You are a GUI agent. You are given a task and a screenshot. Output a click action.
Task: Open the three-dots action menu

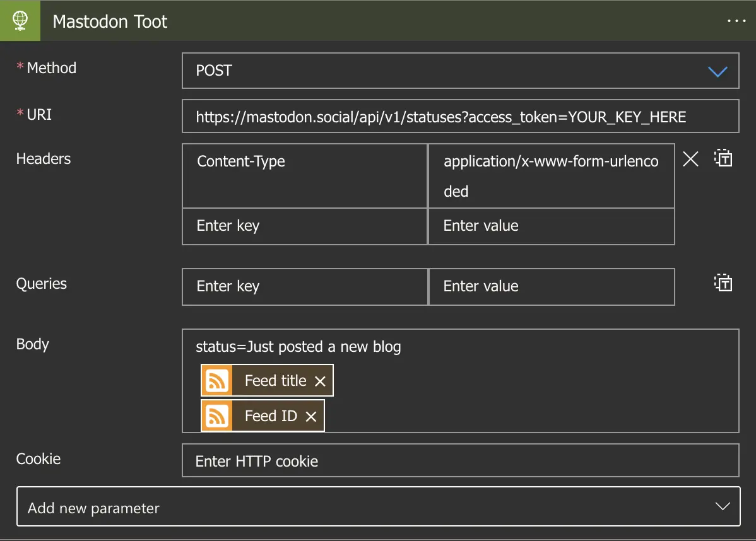(x=736, y=21)
